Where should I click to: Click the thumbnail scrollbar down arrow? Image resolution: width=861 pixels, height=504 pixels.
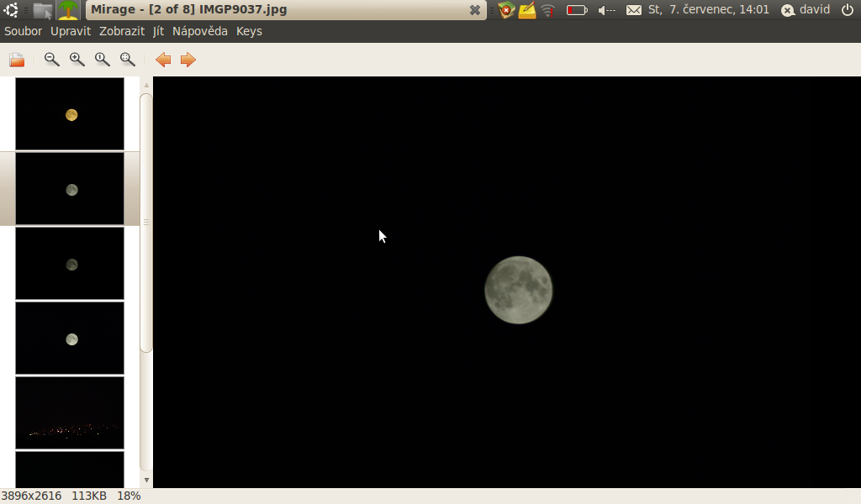pos(146,480)
